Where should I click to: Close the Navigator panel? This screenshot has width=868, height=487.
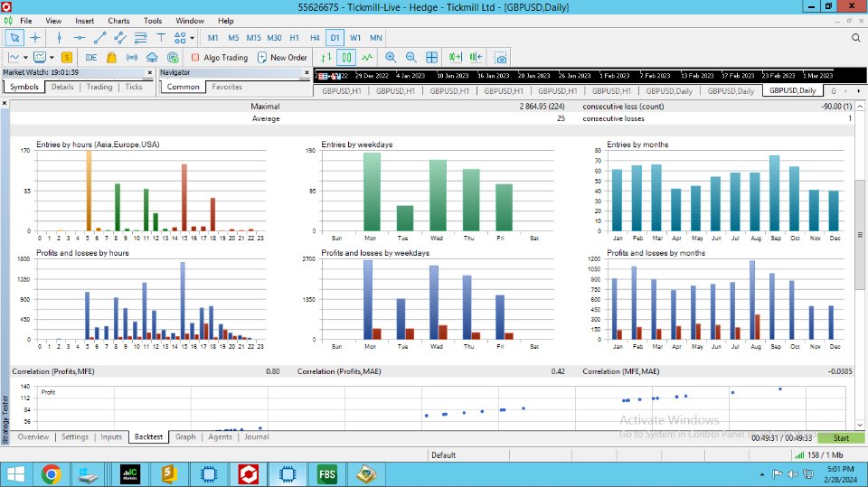307,72
